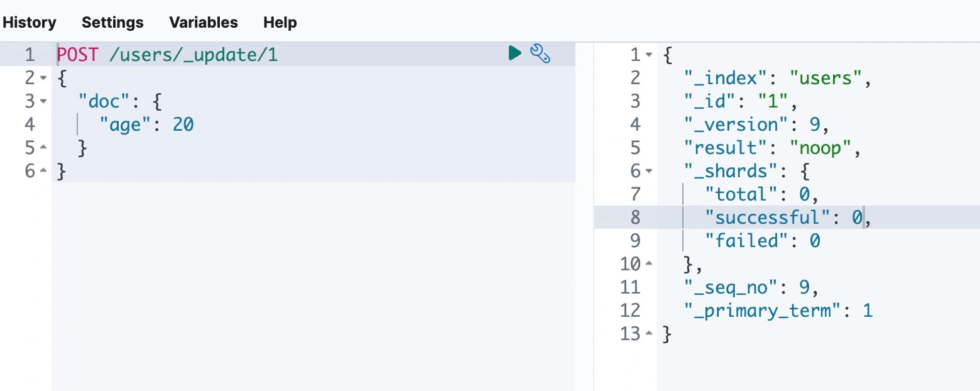Viewport: 980px width, 391px height.
Task: Open the Settings menu
Action: coord(112,23)
